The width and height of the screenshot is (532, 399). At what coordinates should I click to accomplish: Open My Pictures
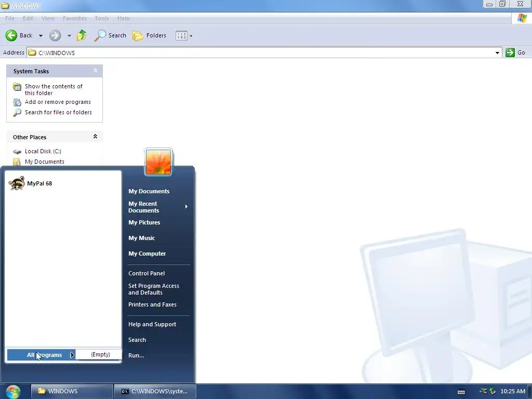pos(144,222)
